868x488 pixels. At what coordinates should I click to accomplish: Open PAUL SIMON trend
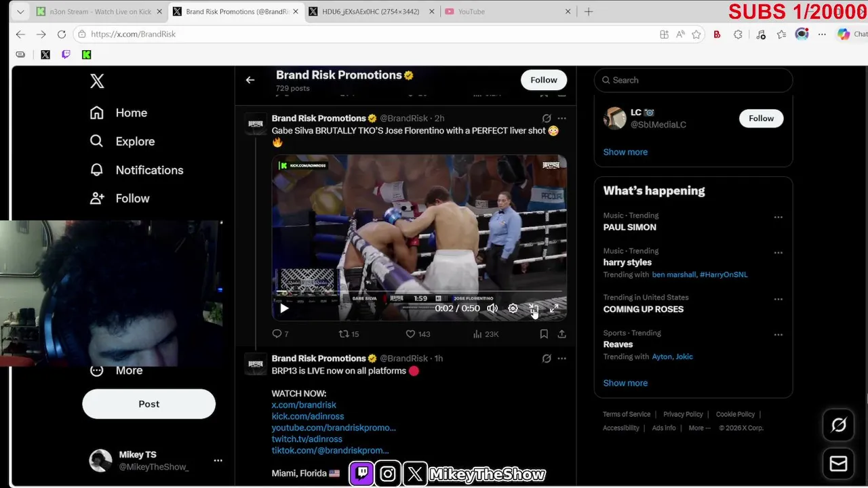click(630, 227)
